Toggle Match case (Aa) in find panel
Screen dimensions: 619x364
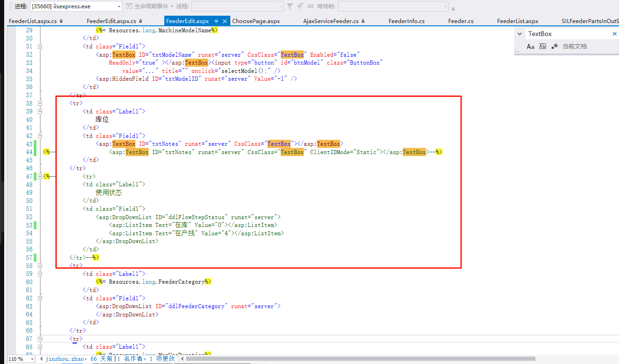(530, 46)
